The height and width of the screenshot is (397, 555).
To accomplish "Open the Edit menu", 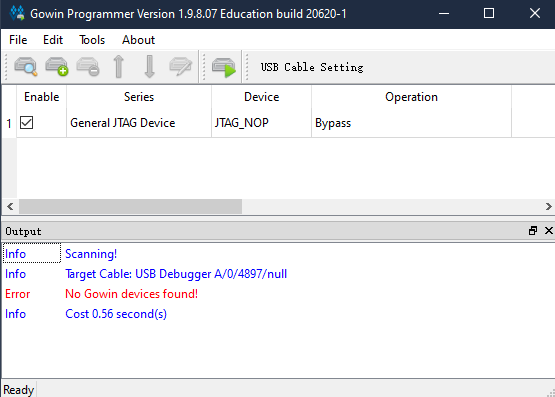I will coord(53,40).
